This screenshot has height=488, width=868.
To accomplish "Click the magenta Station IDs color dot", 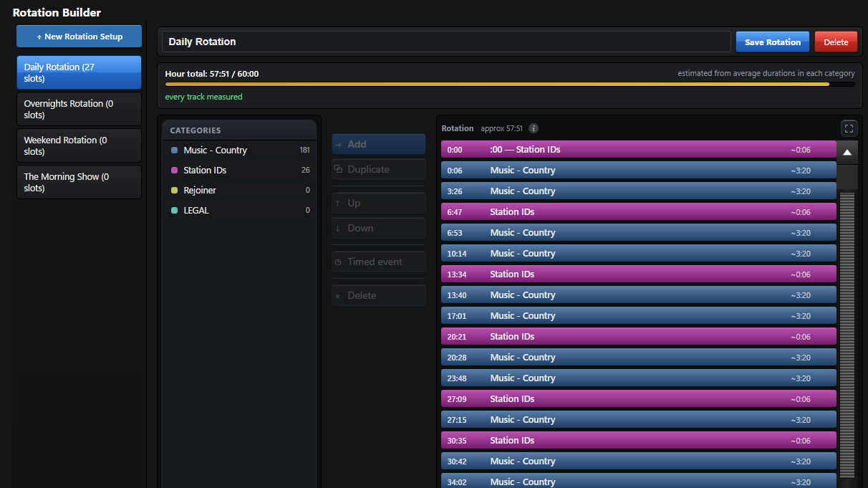I will pos(175,171).
